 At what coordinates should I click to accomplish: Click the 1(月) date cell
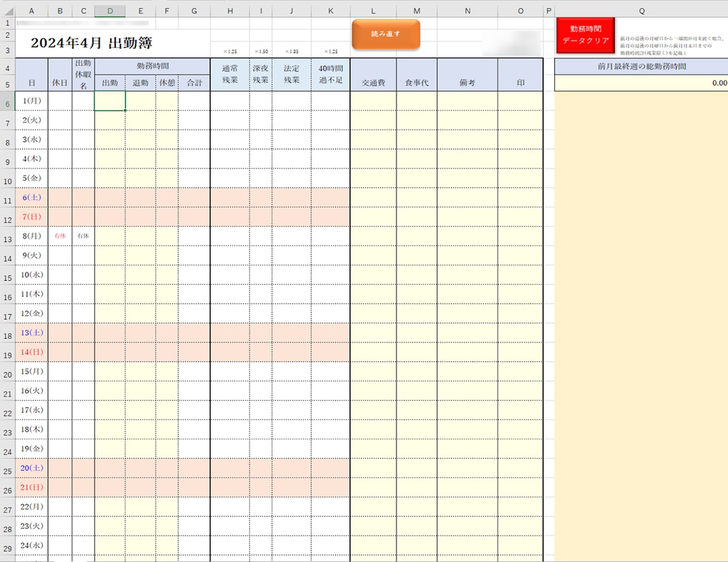click(x=32, y=101)
